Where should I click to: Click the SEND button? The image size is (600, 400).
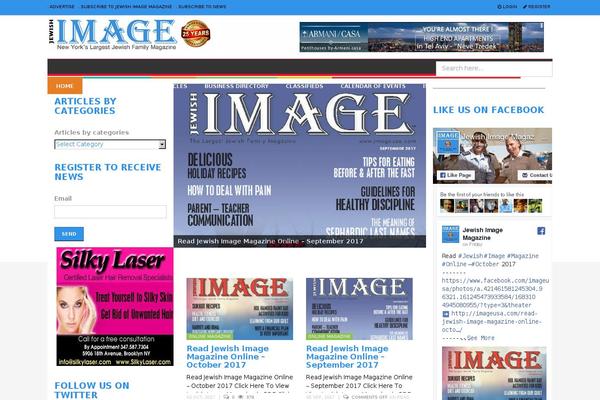[69, 234]
